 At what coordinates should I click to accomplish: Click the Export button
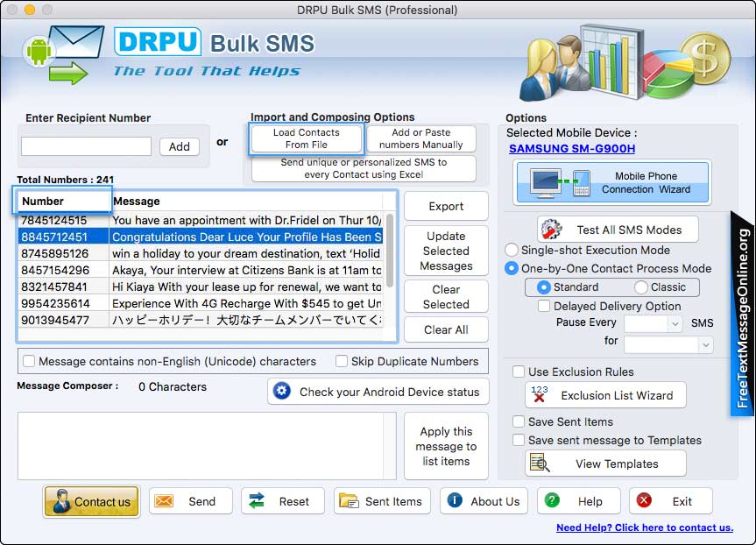click(446, 206)
